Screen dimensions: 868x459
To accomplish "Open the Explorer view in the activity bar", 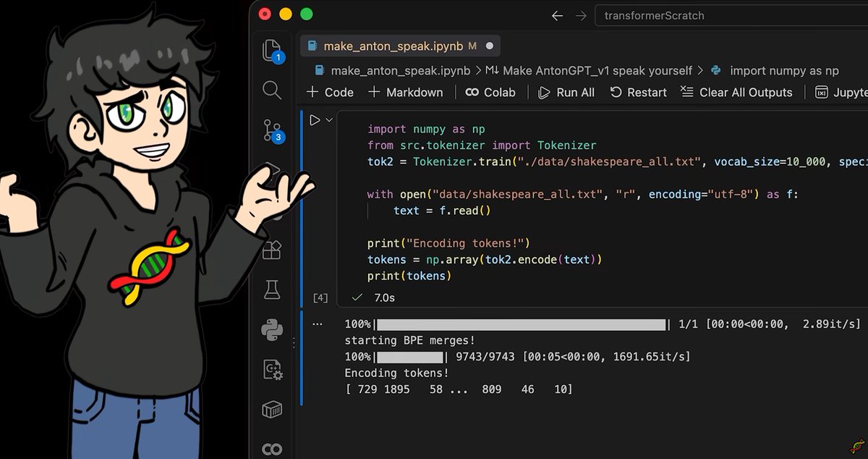I will pos(271,50).
